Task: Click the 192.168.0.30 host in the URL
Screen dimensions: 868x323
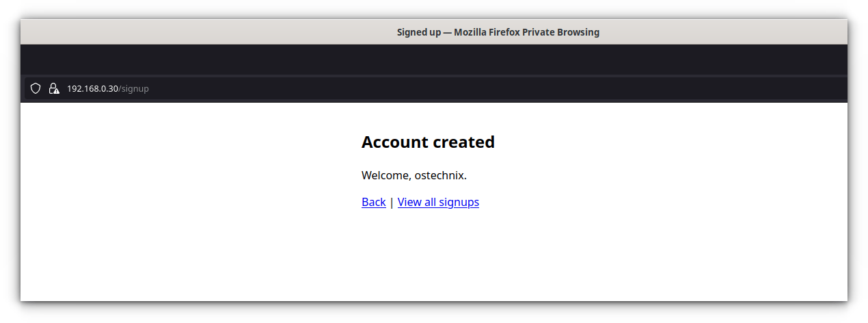Action: pos(92,89)
